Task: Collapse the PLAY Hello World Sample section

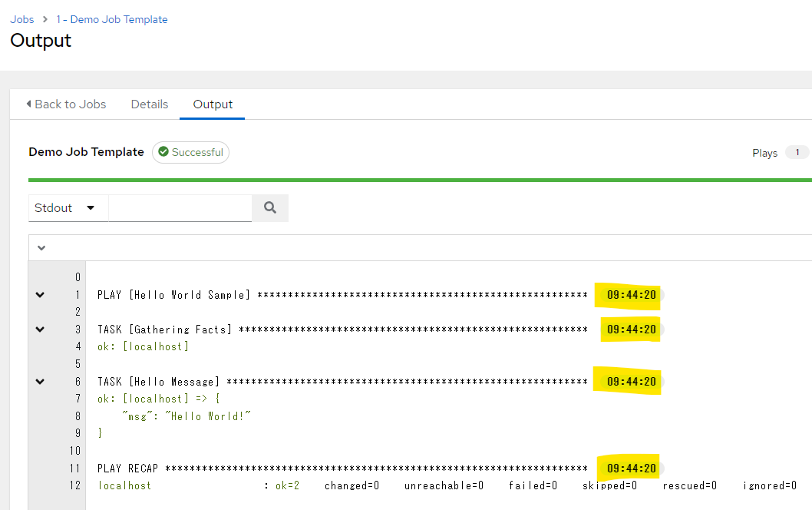Action: click(40, 295)
